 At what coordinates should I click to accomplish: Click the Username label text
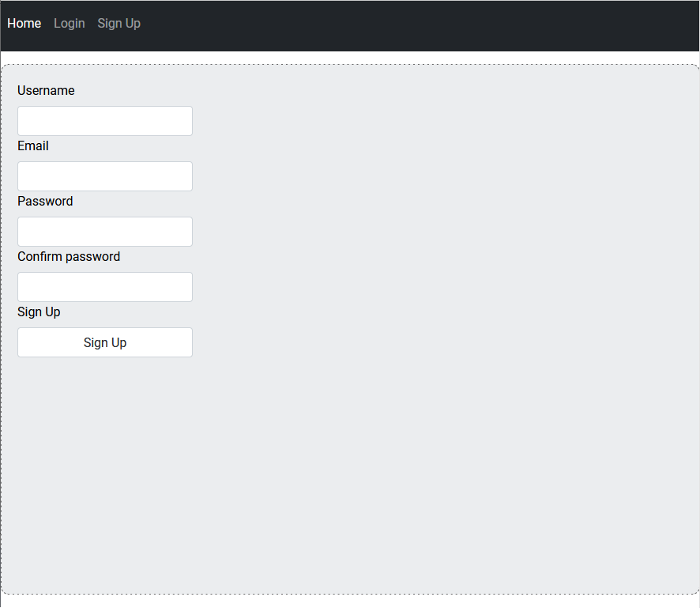coord(45,90)
